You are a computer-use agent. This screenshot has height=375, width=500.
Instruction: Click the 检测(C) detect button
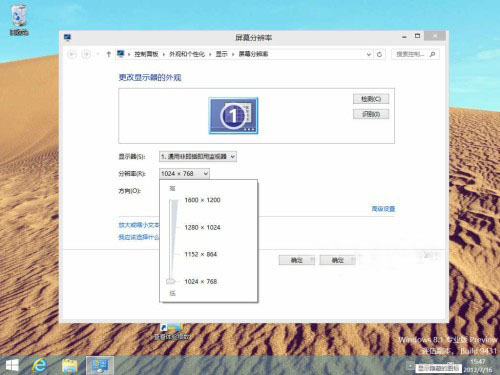pyautogui.click(x=371, y=99)
